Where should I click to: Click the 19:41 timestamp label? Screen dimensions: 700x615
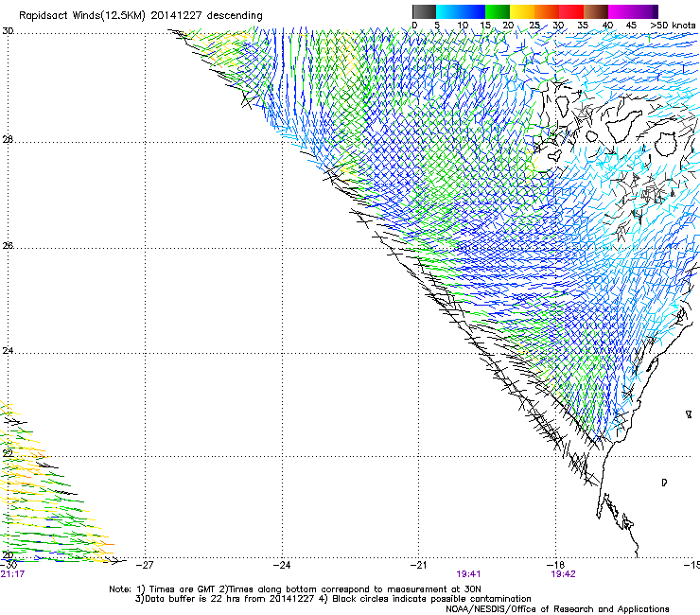(x=468, y=574)
